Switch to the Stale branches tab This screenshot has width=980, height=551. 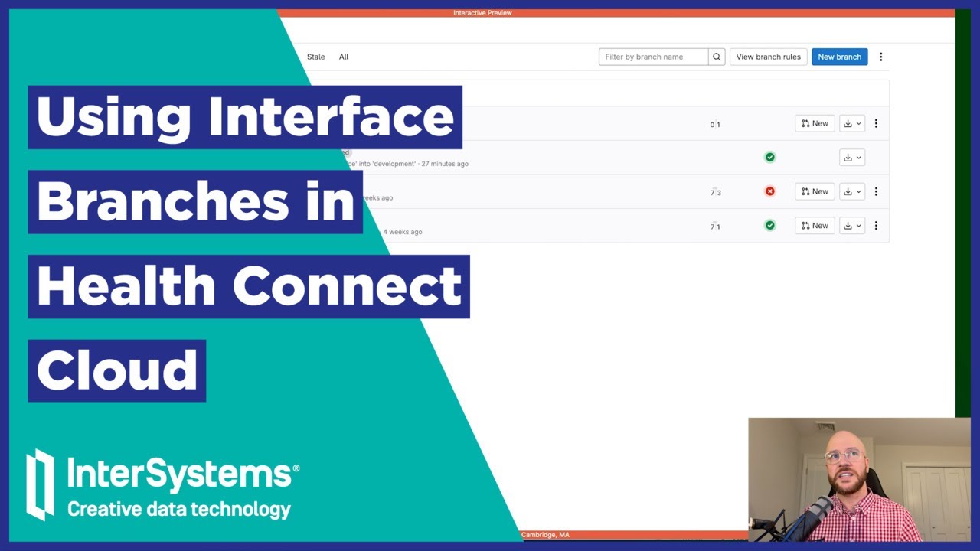tap(315, 57)
